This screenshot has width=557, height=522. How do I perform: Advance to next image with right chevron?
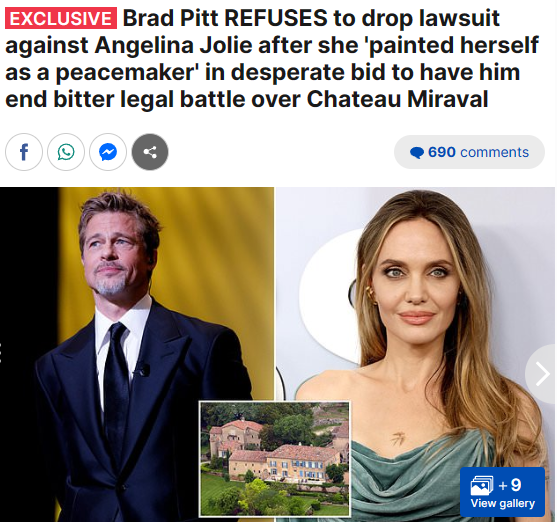(x=542, y=373)
